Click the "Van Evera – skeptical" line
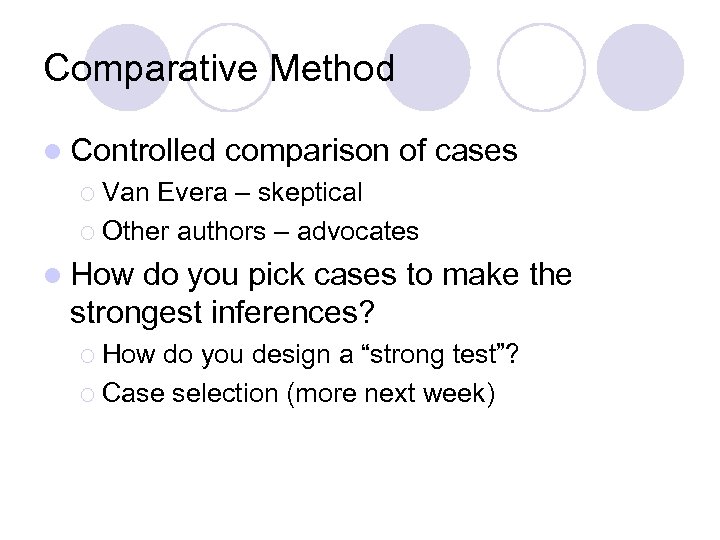Viewport: 720px width, 540px height. (x=232, y=192)
